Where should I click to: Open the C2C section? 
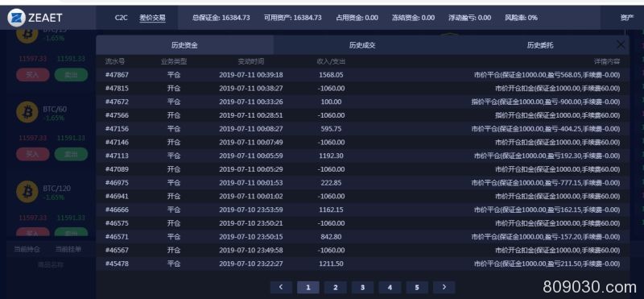pos(122,18)
